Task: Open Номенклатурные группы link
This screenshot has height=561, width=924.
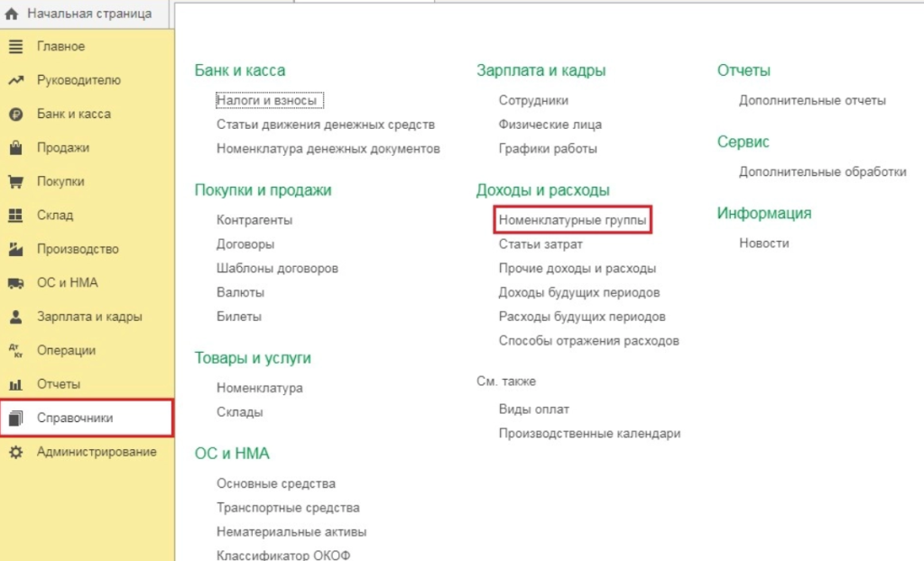Action: click(x=572, y=220)
